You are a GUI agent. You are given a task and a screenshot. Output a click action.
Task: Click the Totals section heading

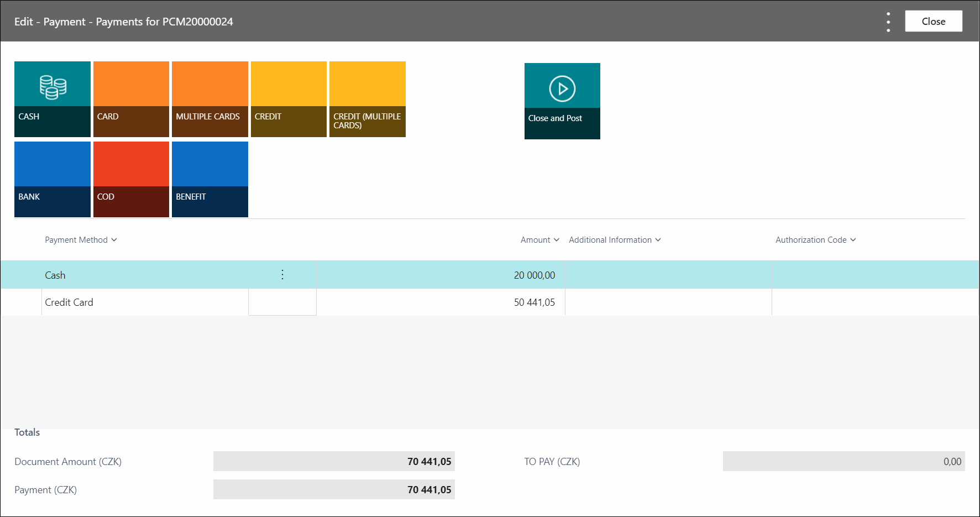(x=27, y=432)
